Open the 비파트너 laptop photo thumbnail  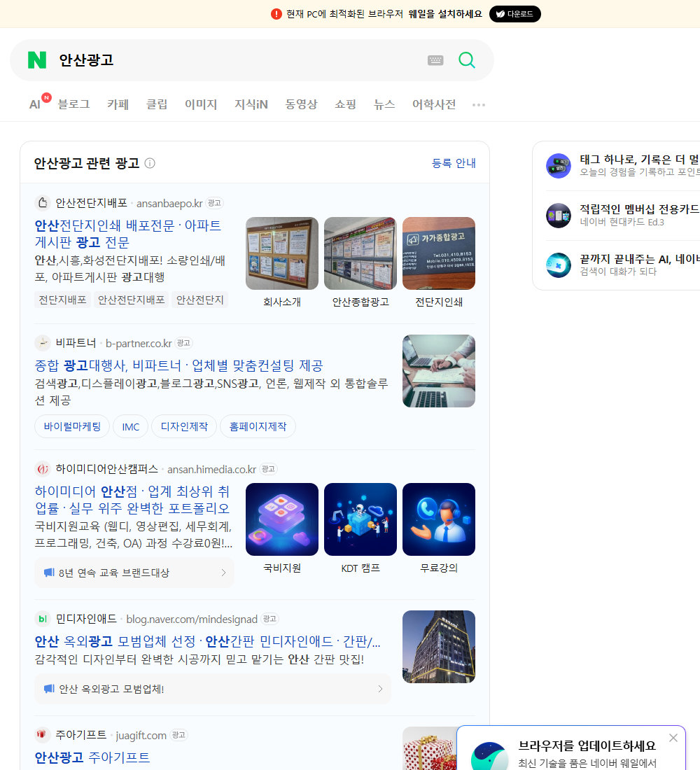[x=439, y=371]
